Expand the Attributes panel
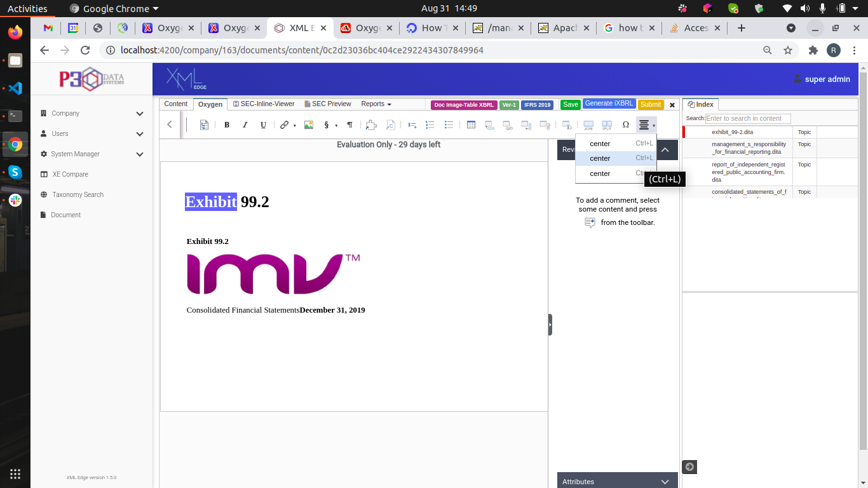This screenshot has height=488, width=868. click(665, 482)
